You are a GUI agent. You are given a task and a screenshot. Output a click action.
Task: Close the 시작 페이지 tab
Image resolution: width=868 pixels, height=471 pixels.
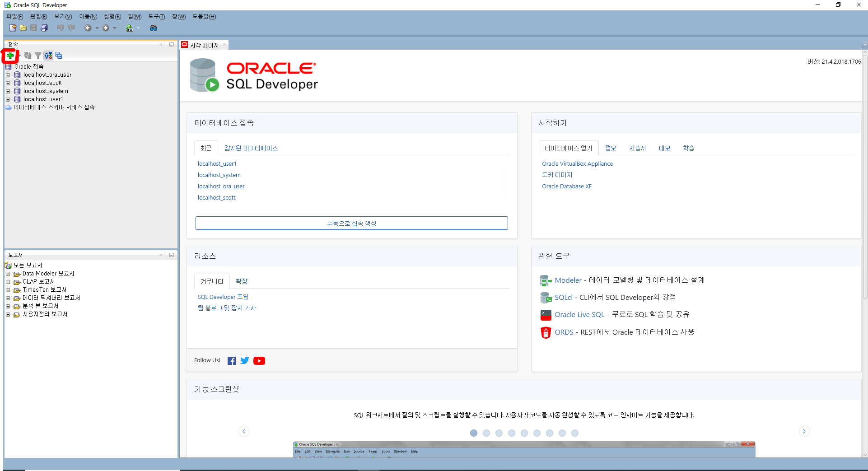(x=224, y=45)
